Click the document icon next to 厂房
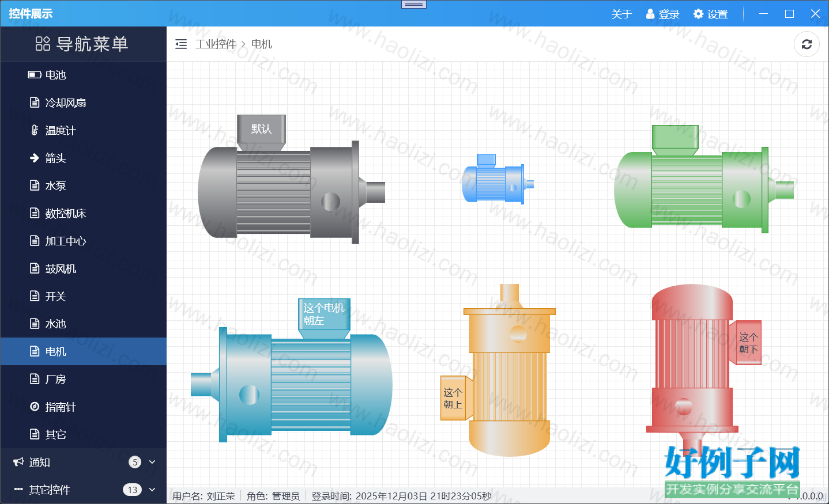The image size is (829, 504). click(35, 379)
